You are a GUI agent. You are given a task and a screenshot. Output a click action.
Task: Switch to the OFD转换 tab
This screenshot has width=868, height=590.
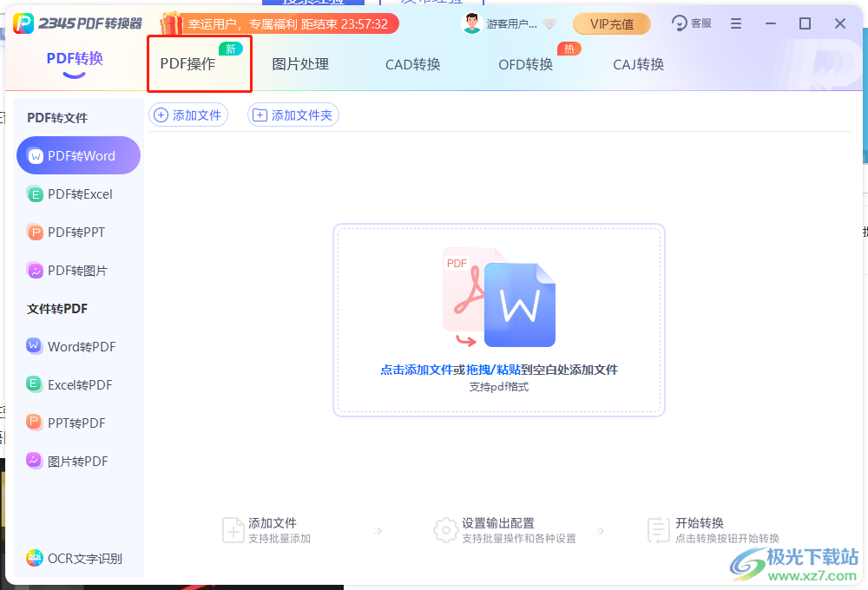pyautogui.click(x=526, y=64)
